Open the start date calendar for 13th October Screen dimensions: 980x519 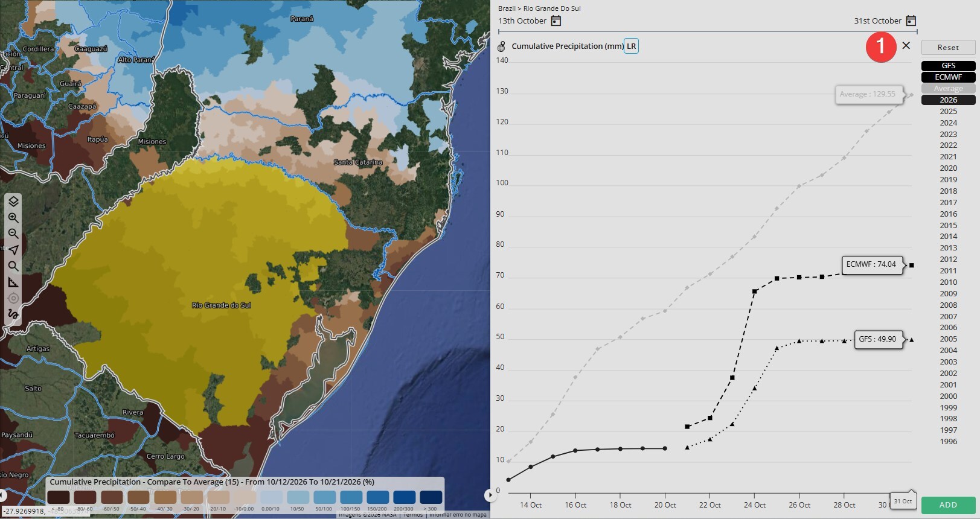coord(556,21)
